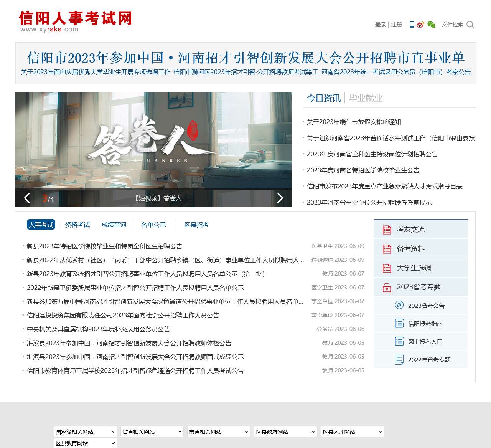Viewport: 491px width, 448px height.
Task: Click the 备考资料 document icon
Action: (x=387, y=249)
